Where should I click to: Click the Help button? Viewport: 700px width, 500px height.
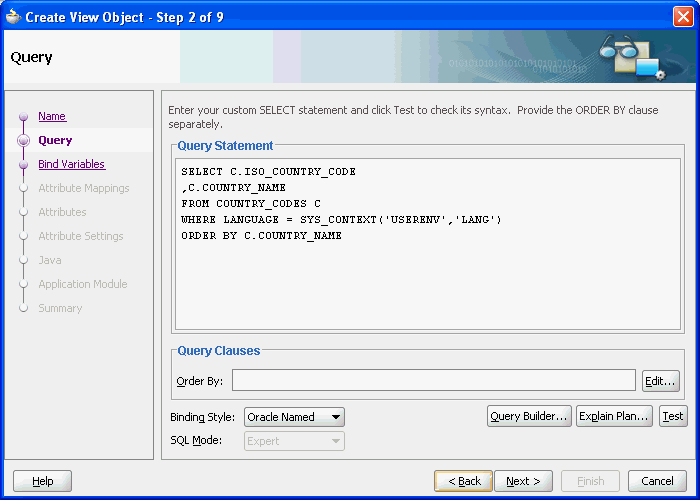click(x=43, y=481)
